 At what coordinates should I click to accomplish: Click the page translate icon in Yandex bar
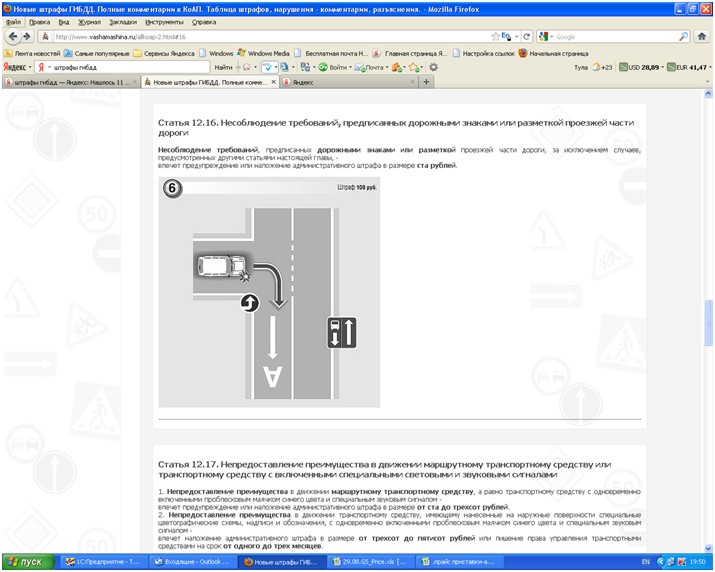(284, 67)
